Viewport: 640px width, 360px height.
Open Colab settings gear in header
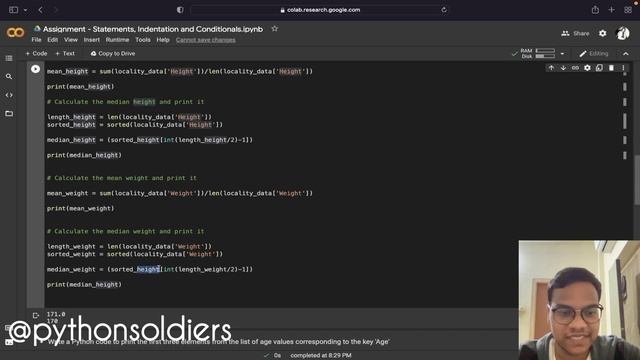(602, 33)
